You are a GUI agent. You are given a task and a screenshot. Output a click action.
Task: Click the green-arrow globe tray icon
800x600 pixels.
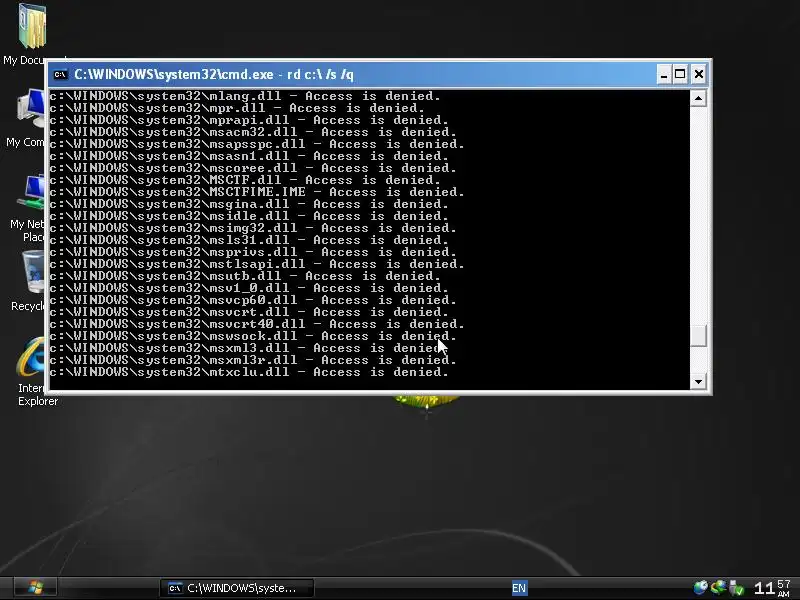point(718,588)
